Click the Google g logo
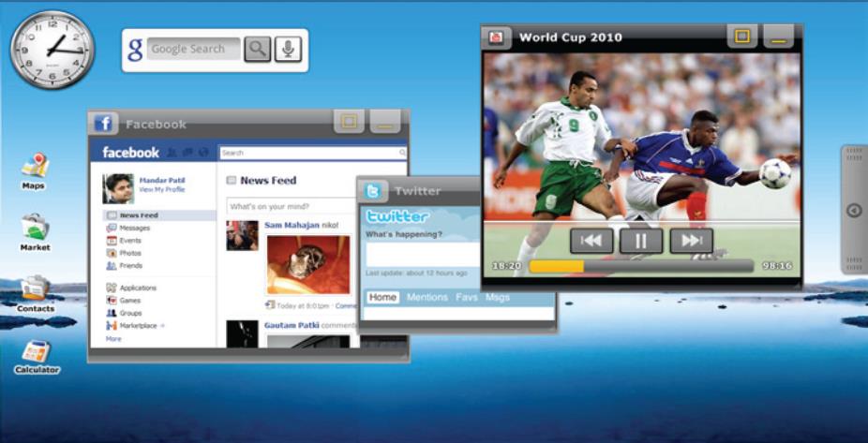868x443 pixels. (135, 50)
